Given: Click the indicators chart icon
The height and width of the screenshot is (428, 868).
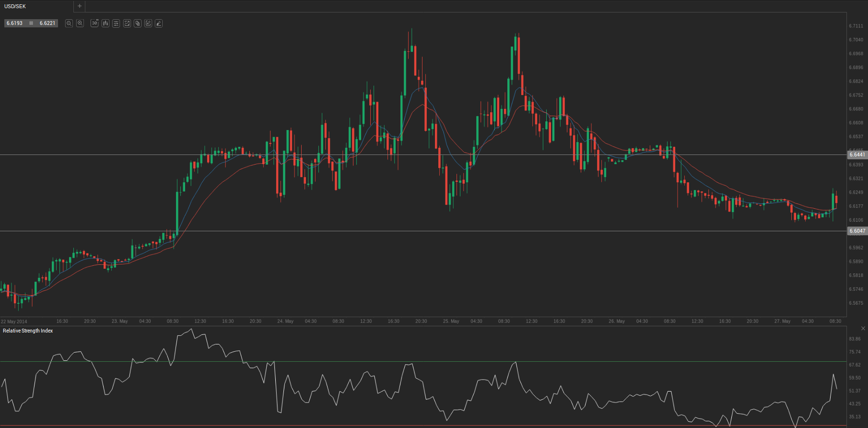Looking at the screenshot, I should tap(127, 23).
